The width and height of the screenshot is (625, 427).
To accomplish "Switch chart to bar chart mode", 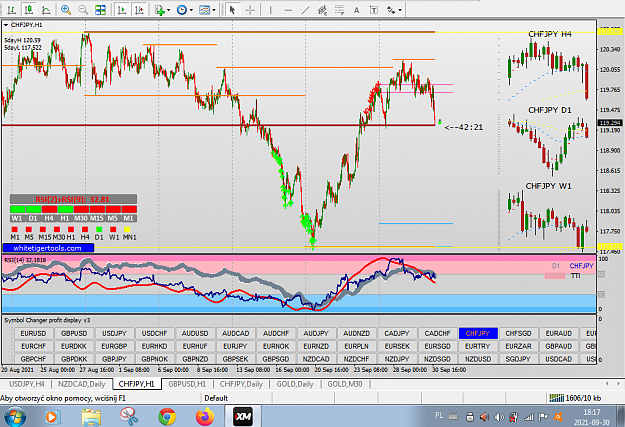I will (x=12, y=10).
